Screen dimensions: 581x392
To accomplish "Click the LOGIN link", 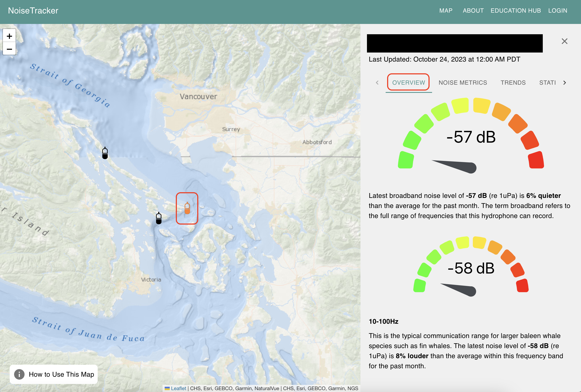I will (x=557, y=11).
